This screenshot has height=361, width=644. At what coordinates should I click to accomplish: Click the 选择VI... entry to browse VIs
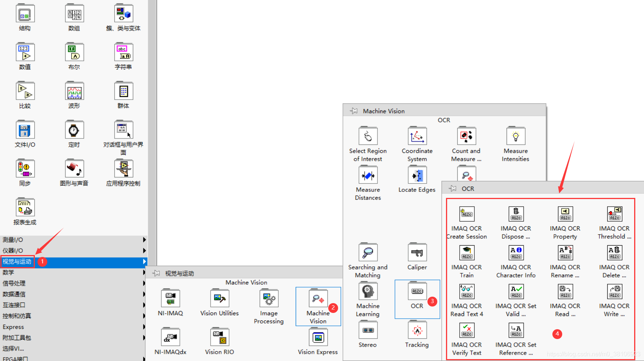(14, 349)
